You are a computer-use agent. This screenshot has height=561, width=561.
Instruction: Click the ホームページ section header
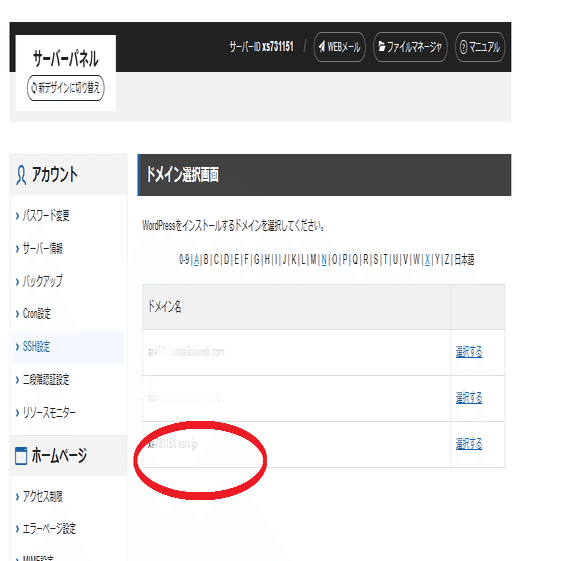[68, 456]
